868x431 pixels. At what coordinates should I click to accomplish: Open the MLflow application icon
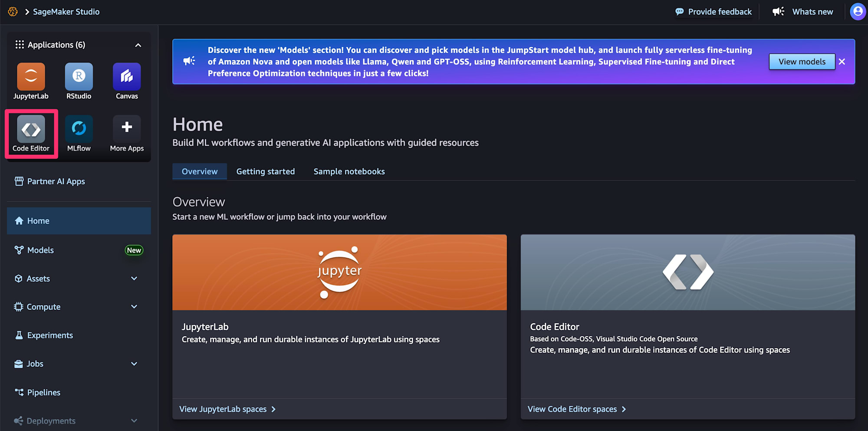[x=79, y=129]
